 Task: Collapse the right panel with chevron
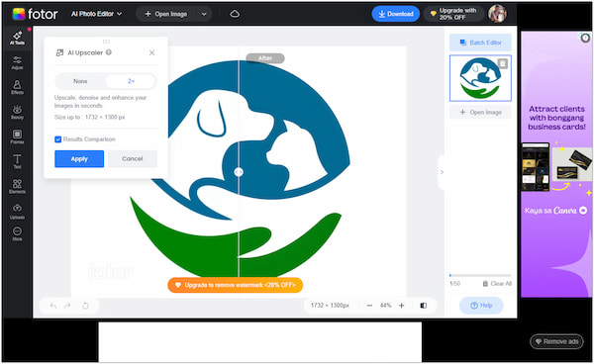[442, 172]
